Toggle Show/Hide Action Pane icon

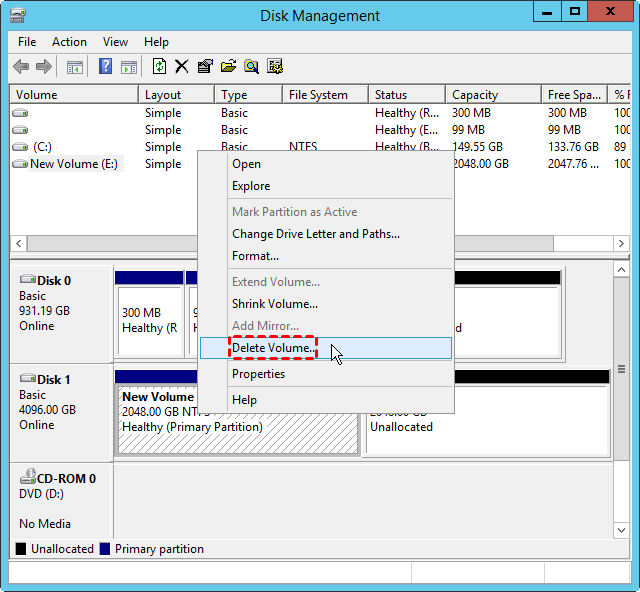129,67
